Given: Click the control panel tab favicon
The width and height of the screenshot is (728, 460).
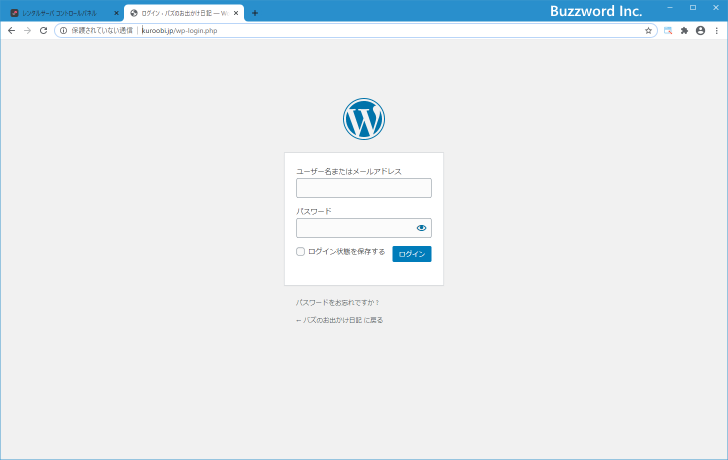Looking at the screenshot, I should point(14,13).
